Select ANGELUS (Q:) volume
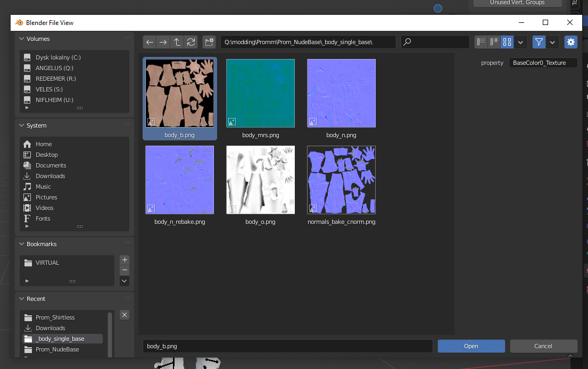The height and width of the screenshot is (369, 588). 54,68
